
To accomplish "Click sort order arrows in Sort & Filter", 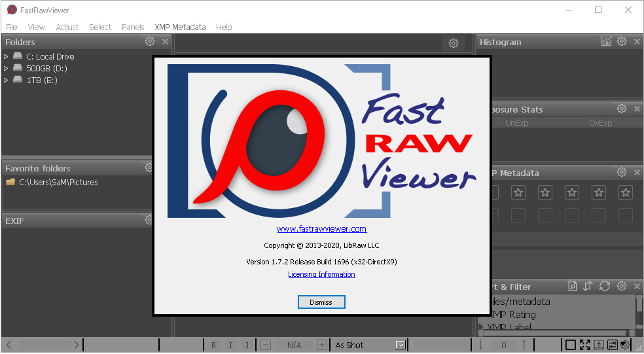I will pos(588,286).
